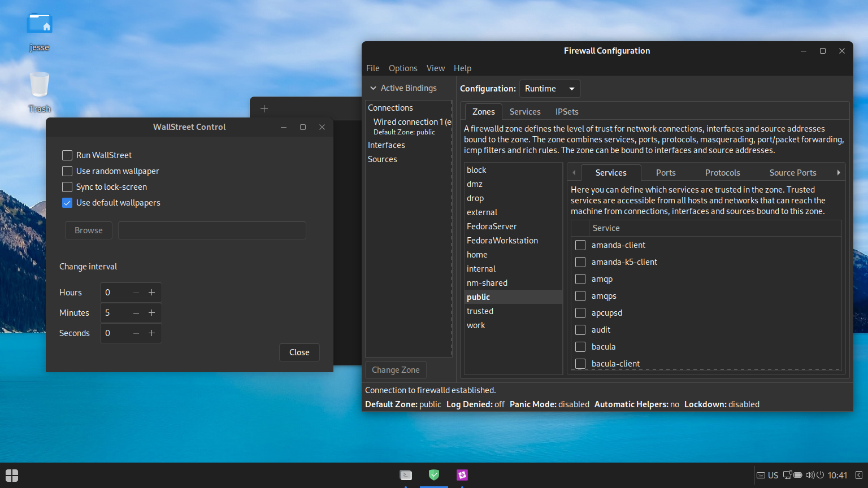
Task: Check the amqp service box
Action: click(x=580, y=279)
